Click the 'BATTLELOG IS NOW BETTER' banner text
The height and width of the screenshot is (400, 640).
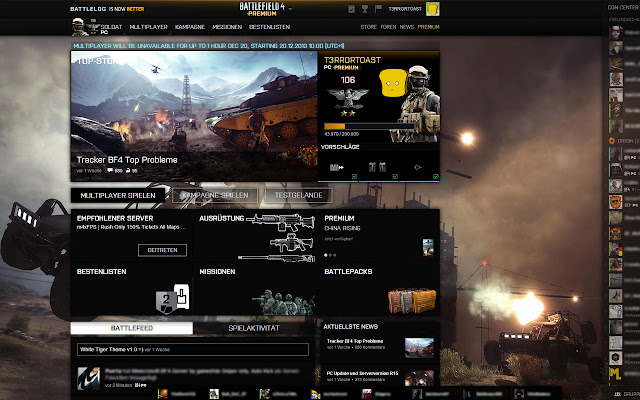pos(107,9)
